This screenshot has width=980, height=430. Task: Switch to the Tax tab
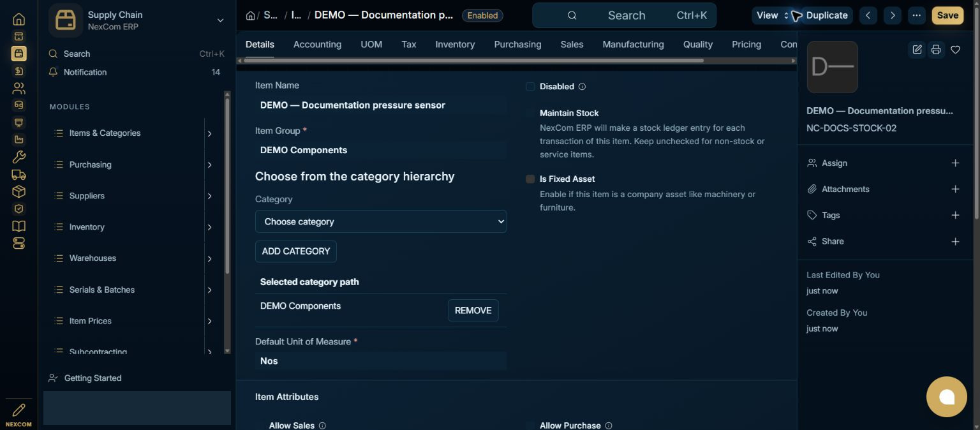[409, 44]
